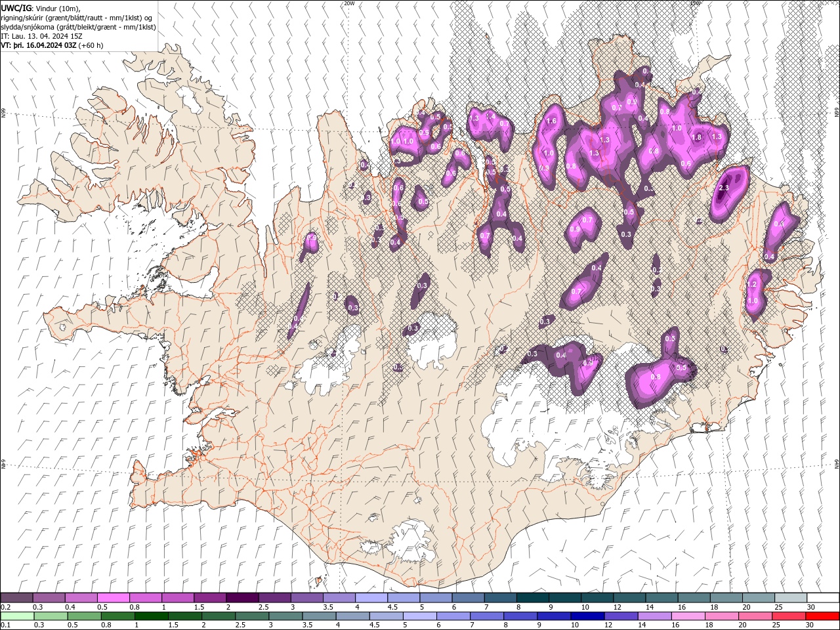The image size is (840, 630).
Task: Click the 'slydda/snjókoma' legend description line
Action: 78,27
